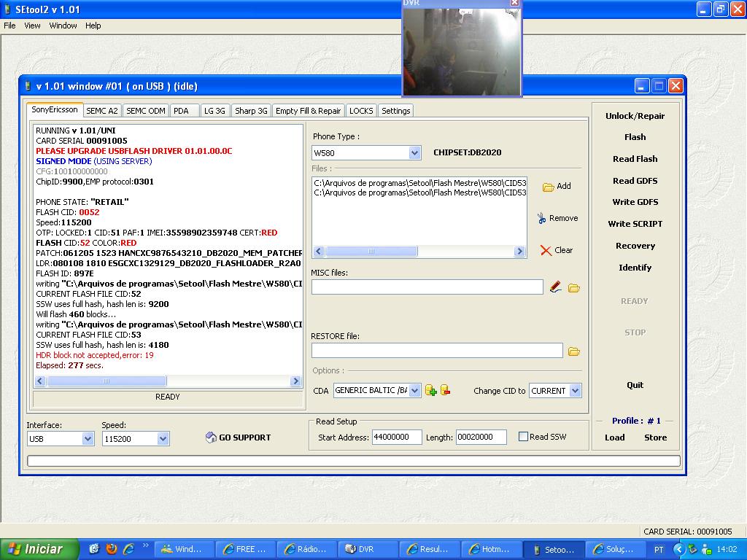Click the show desktop quick launch icon
This screenshot has width=747, height=560.
(x=94, y=548)
